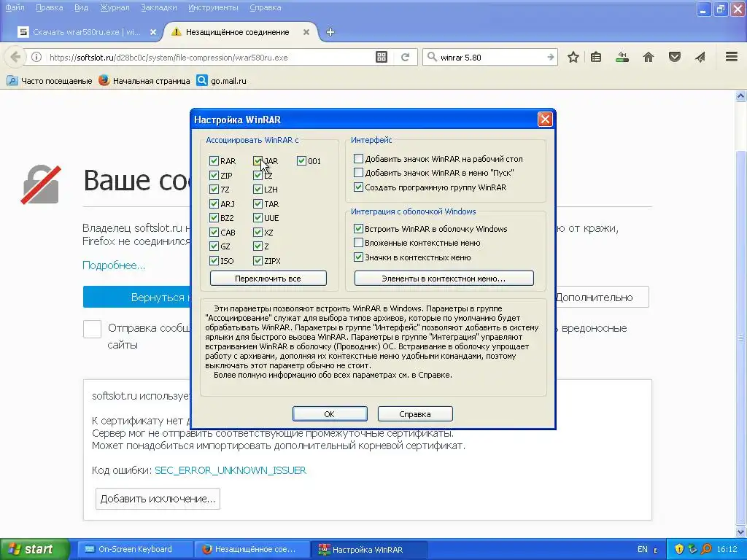Open the Правка menu
The width and height of the screenshot is (747, 560).
tap(49, 7)
